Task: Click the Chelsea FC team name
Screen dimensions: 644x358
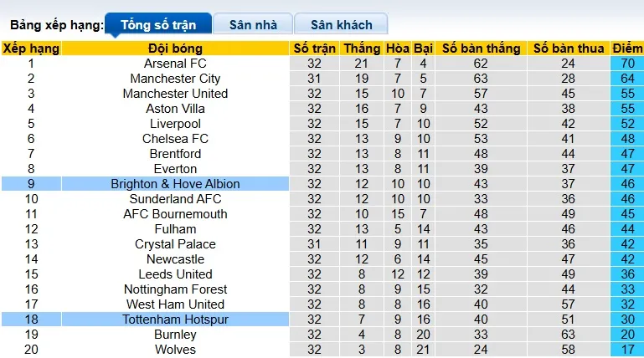Action: [x=175, y=139]
